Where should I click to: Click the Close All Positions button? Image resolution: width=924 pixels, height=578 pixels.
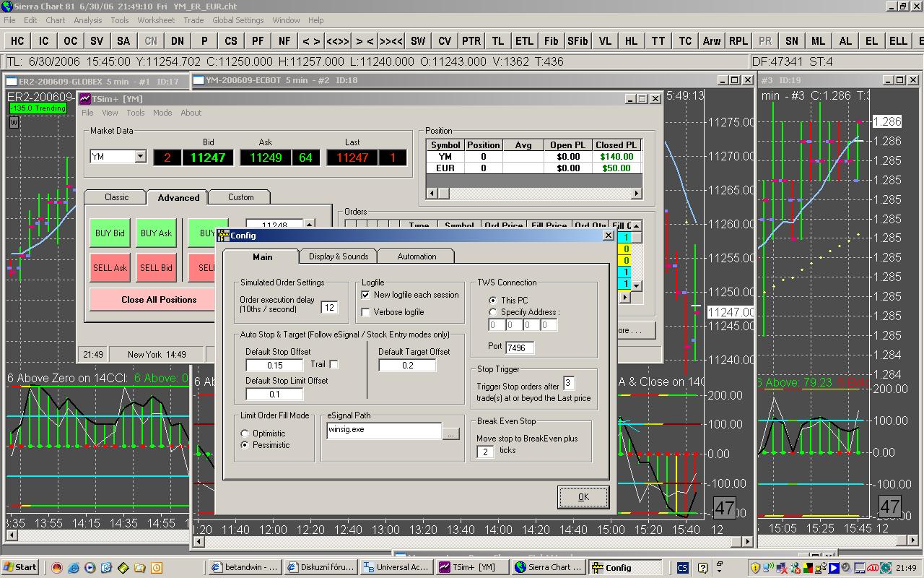coord(159,299)
